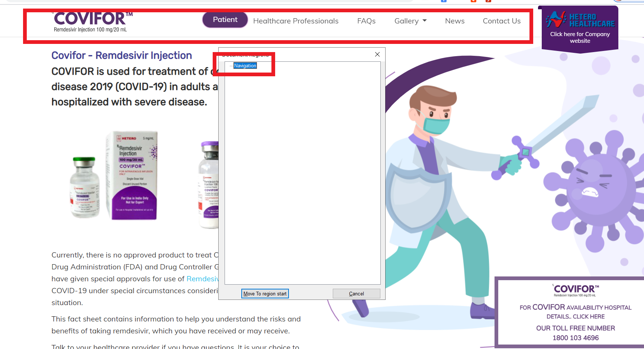Click the COVIFOR logo in header
The height and width of the screenshot is (349, 644).
click(x=92, y=22)
